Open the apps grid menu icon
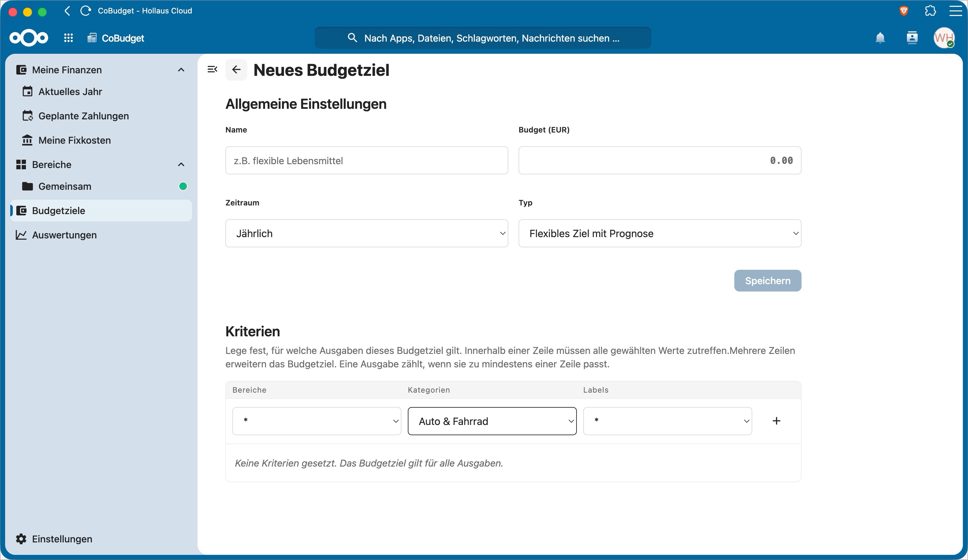The image size is (968, 560). click(x=69, y=38)
